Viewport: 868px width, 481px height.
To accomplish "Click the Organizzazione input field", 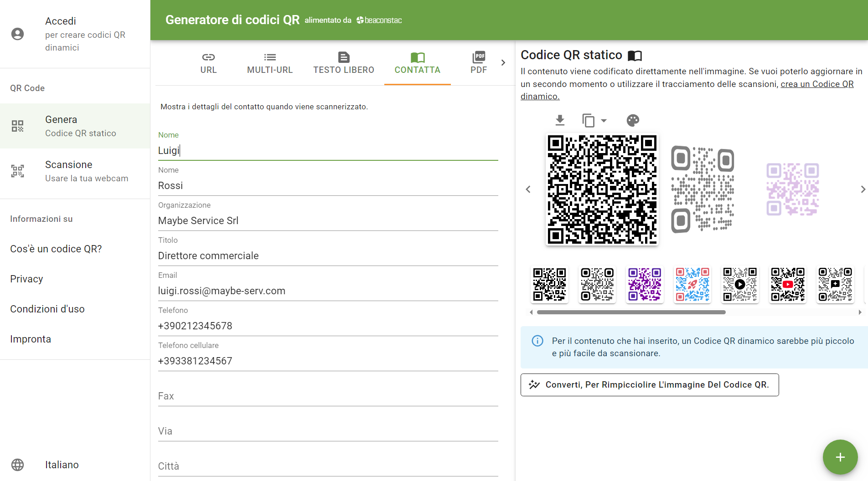I will point(328,220).
